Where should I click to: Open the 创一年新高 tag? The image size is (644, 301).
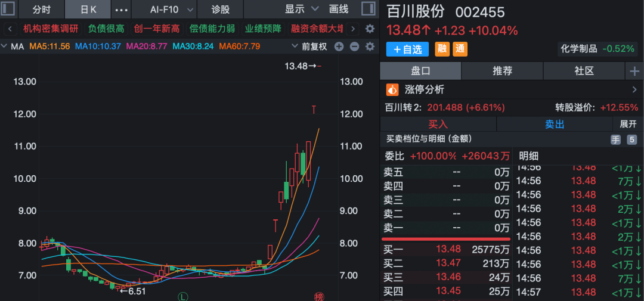click(157, 29)
